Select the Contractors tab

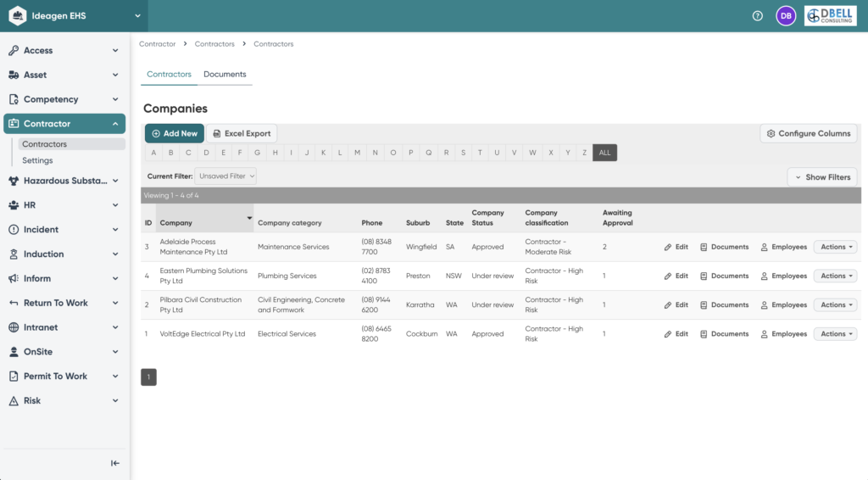tap(169, 74)
